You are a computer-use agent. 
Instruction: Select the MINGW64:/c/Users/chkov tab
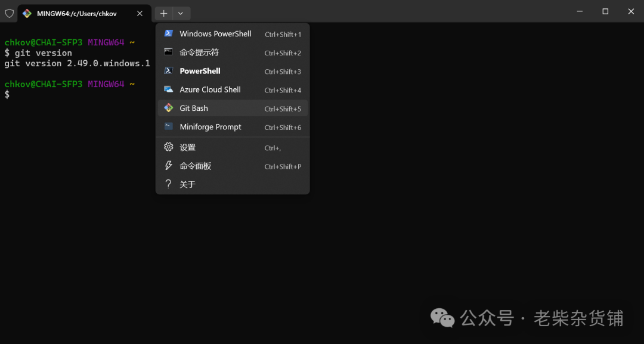84,14
